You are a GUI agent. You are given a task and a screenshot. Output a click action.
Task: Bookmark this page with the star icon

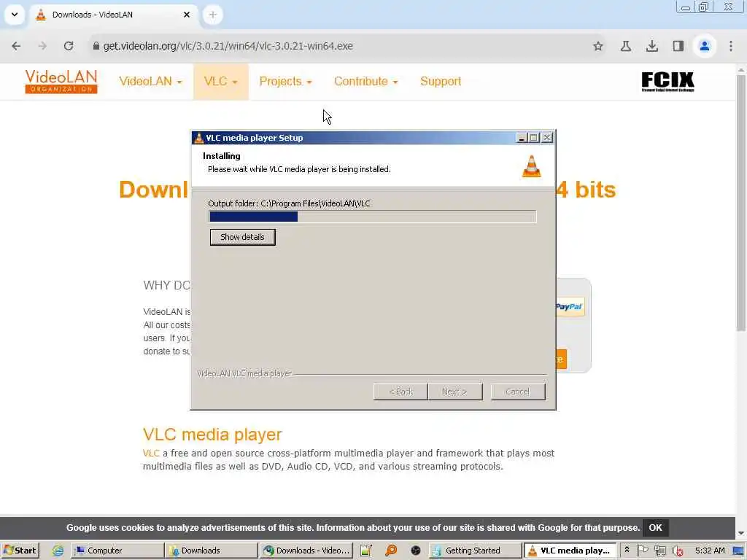pyautogui.click(x=598, y=46)
